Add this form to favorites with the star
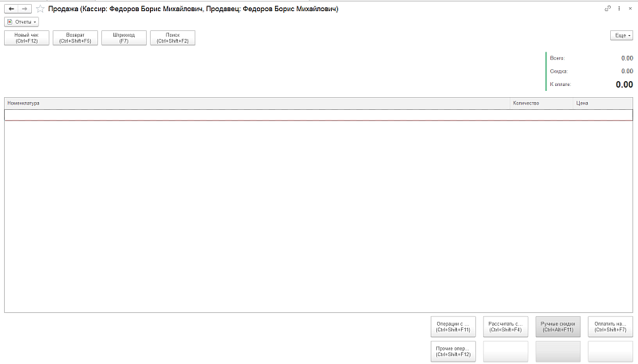The image size is (638, 364). coord(40,9)
